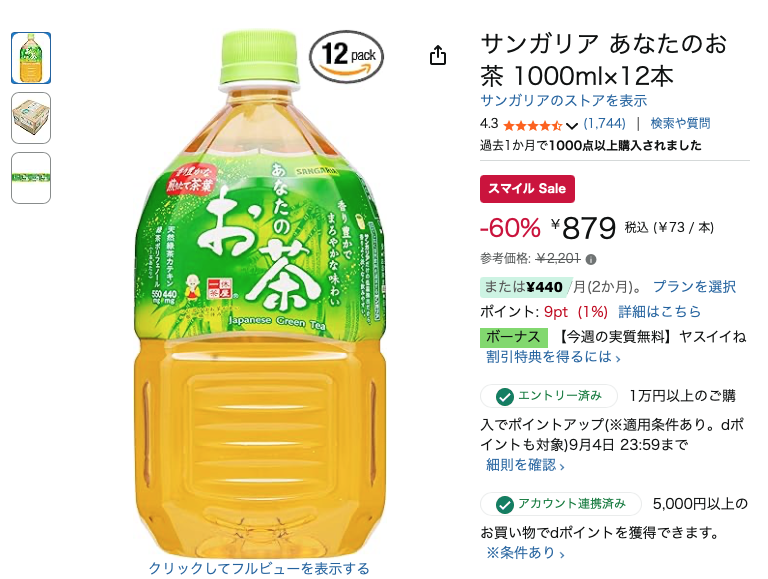Open サンガリアのストアを表示 link
The image size is (768, 579).
point(563,101)
